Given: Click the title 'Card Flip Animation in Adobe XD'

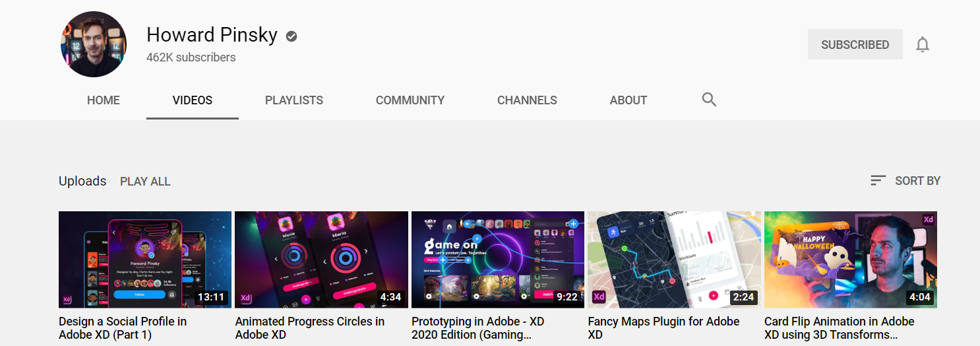Looking at the screenshot, I should click(840, 328).
